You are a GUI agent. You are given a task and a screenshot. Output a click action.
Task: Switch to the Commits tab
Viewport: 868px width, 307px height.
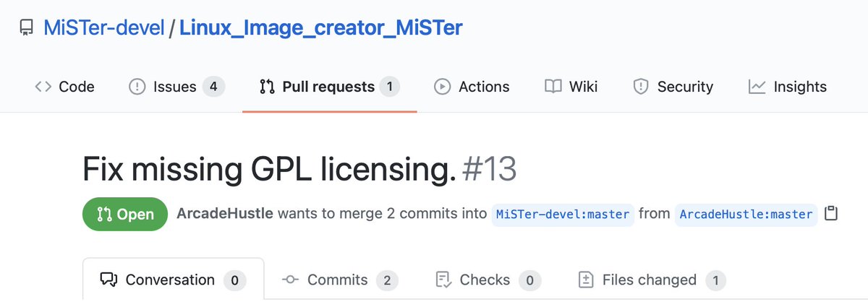(340, 280)
